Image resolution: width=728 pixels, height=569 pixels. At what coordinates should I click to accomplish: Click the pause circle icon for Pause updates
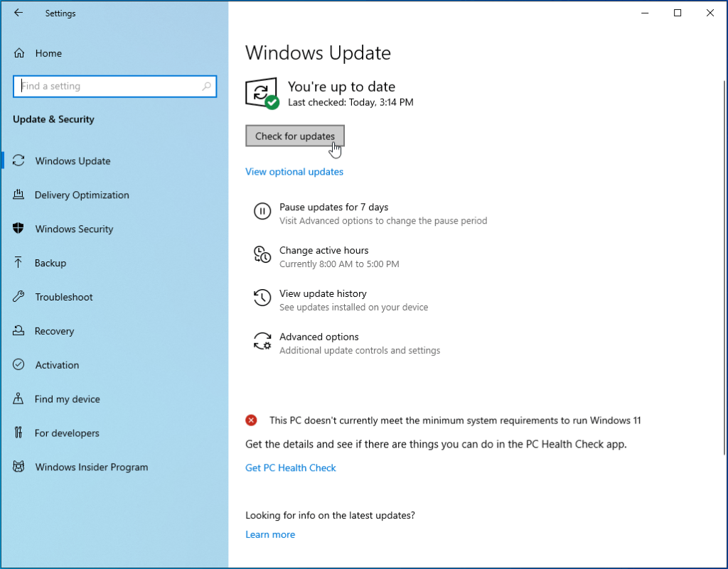pos(262,211)
